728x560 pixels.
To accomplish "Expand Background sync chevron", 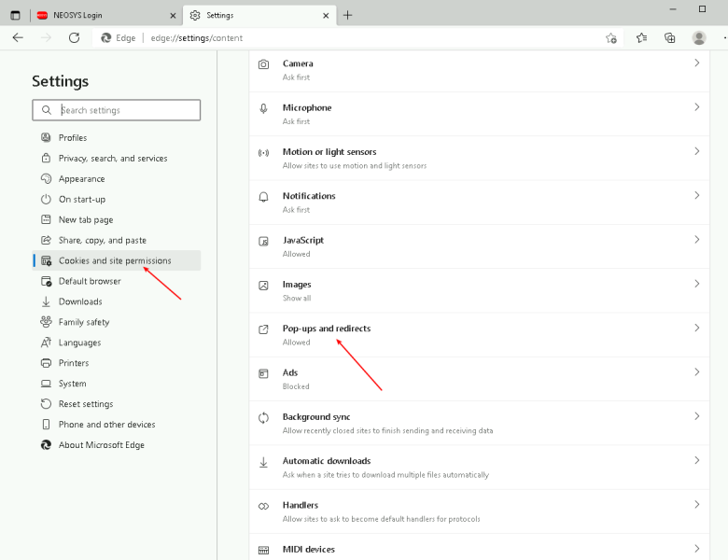I will pyautogui.click(x=696, y=416).
